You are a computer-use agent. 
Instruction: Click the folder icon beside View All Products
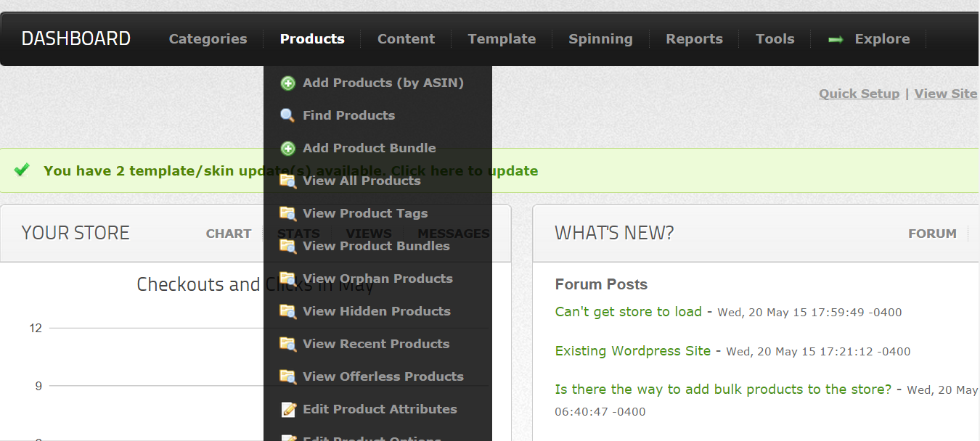[x=288, y=181]
